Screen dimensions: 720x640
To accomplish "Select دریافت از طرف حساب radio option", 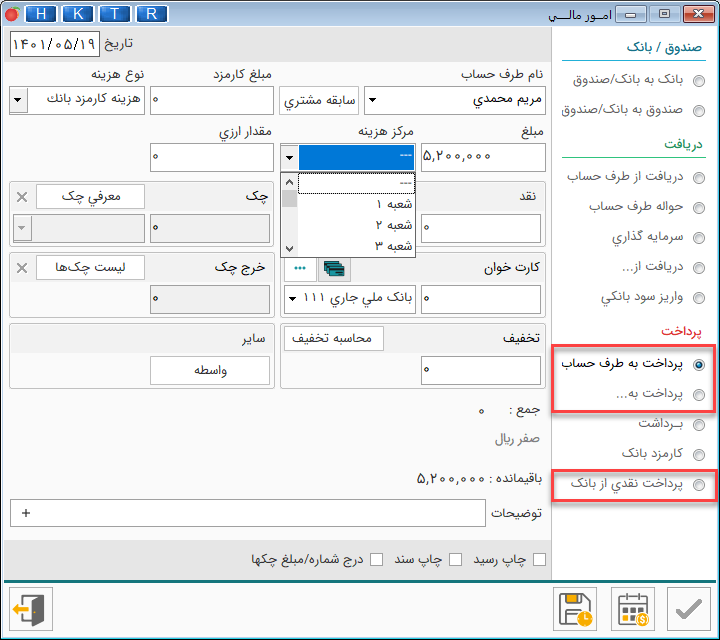I will [x=699, y=178].
